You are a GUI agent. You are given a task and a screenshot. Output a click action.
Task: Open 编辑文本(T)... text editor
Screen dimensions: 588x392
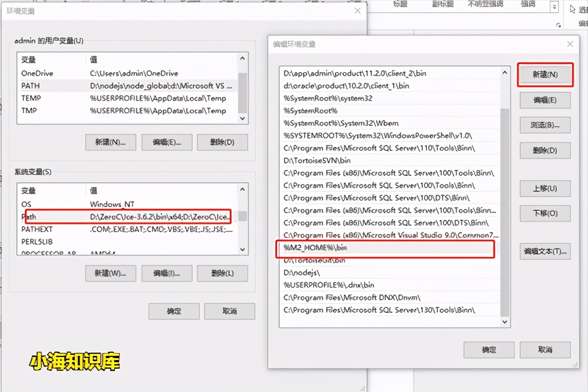[x=545, y=251]
